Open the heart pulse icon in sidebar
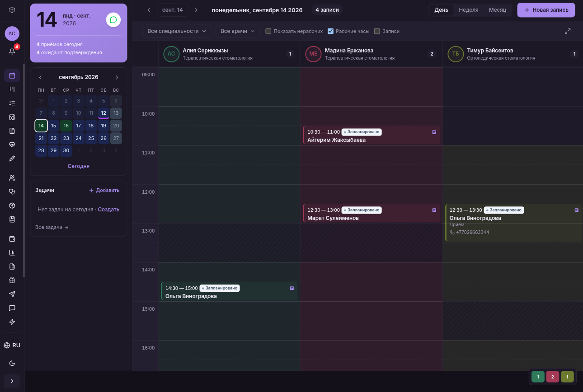The width and height of the screenshot is (583, 392). tap(12, 145)
